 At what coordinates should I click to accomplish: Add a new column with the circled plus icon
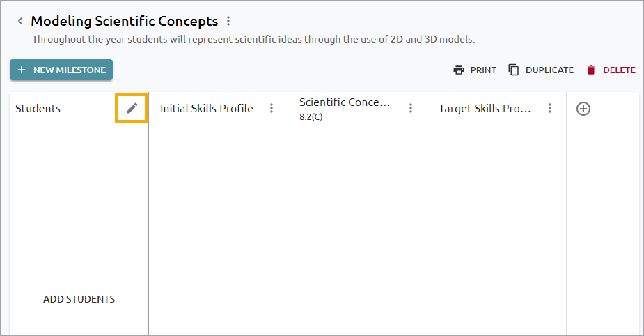coord(583,109)
